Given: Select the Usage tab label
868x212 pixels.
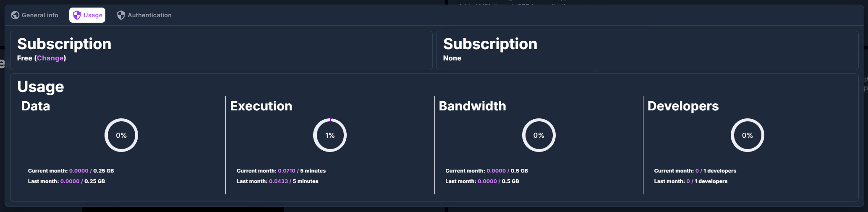Looking at the screenshot, I should click(x=93, y=15).
